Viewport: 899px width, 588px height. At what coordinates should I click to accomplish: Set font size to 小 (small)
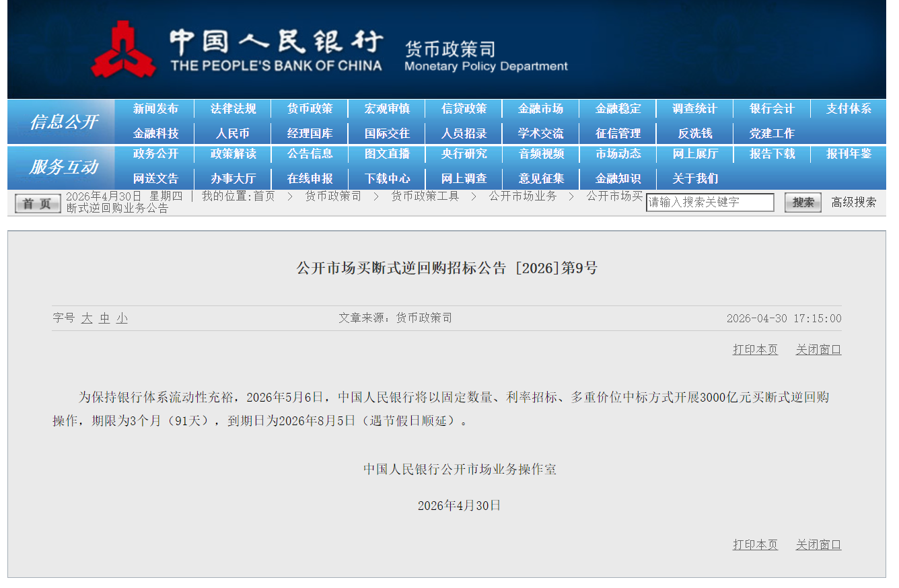tap(122, 318)
